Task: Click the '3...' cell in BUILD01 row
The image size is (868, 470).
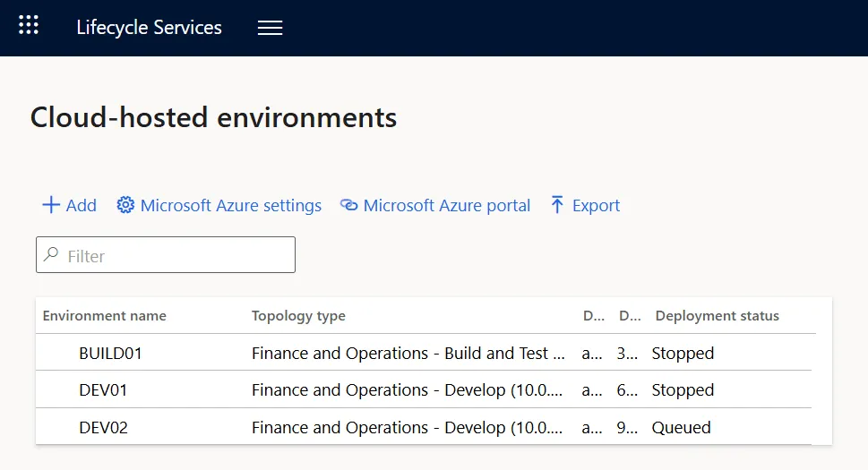Action: (x=627, y=354)
